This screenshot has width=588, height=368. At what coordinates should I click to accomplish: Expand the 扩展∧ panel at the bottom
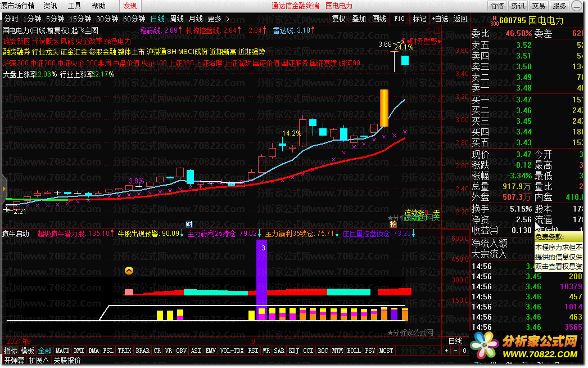[x=39, y=360]
